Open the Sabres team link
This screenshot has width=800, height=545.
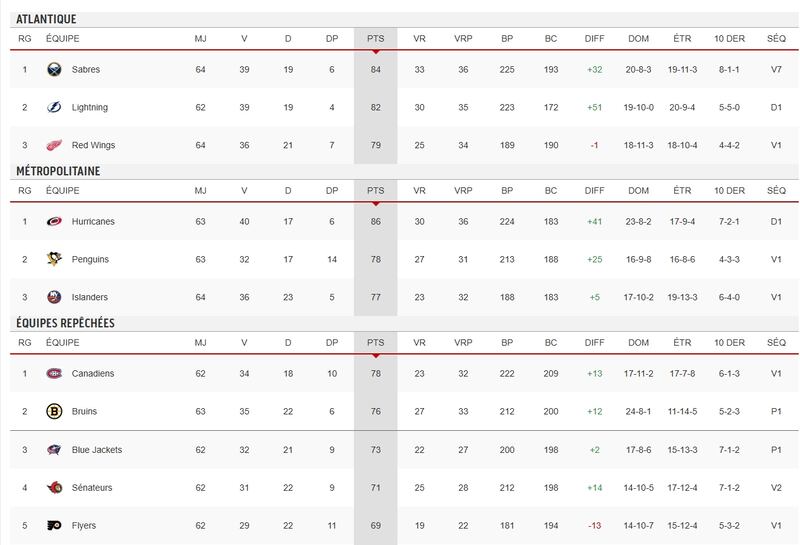[86, 70]
